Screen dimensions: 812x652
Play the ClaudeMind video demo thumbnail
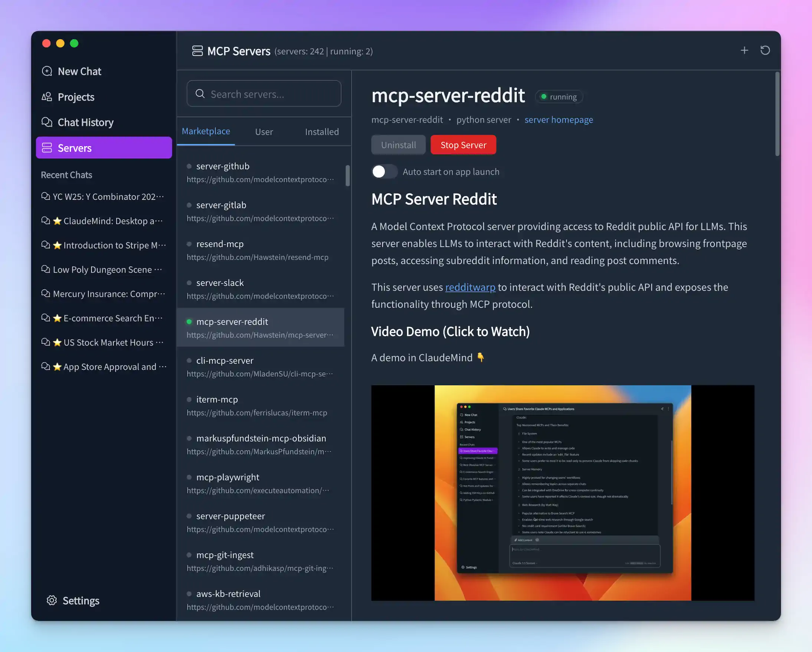point(563,494)
